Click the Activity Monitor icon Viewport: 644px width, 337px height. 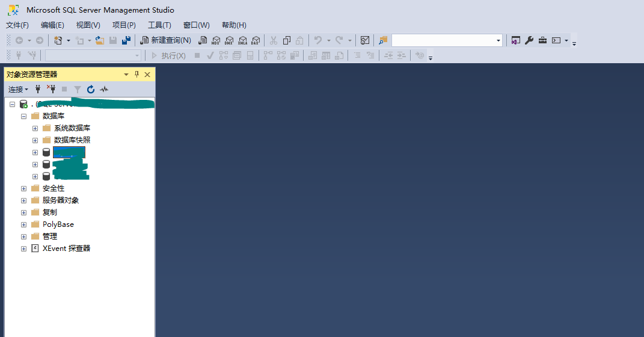click(365, 40)
